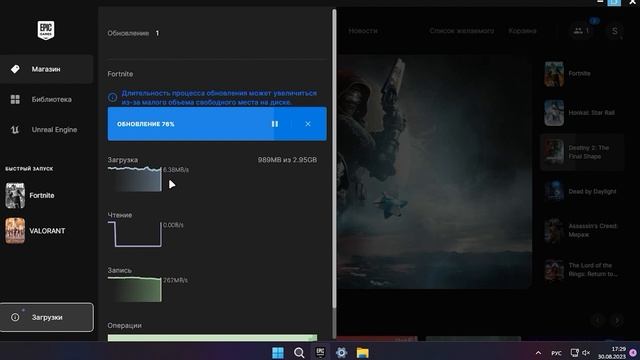Click the Магазин tag icon
The width and height of the screenshot is (640, 360).
pyautogui.click(x=15, y=69)
